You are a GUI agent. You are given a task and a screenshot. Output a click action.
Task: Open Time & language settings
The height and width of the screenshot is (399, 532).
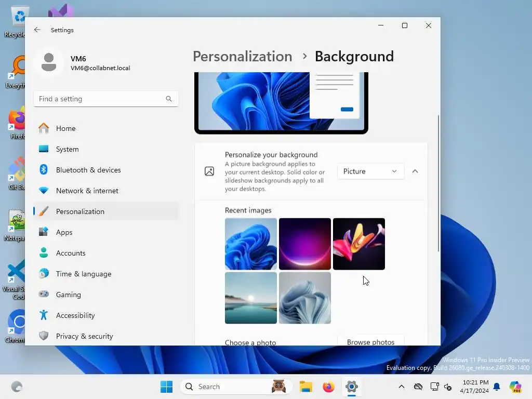pos(106,274)
